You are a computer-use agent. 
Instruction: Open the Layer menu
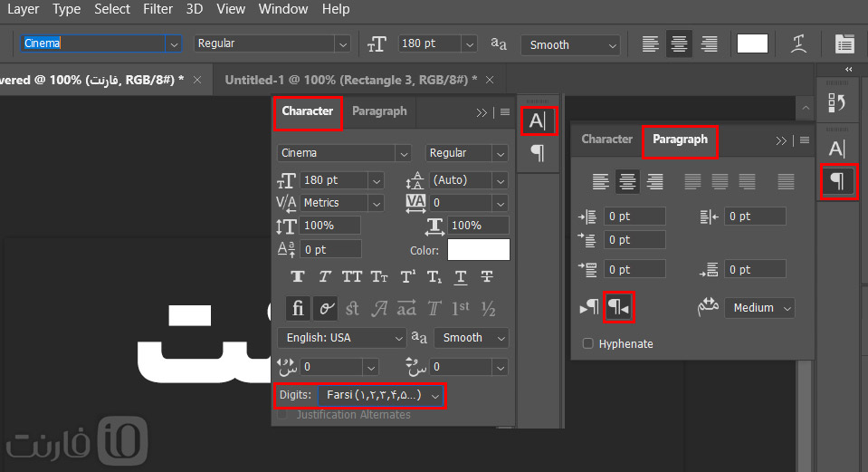(x=23, y=9)
